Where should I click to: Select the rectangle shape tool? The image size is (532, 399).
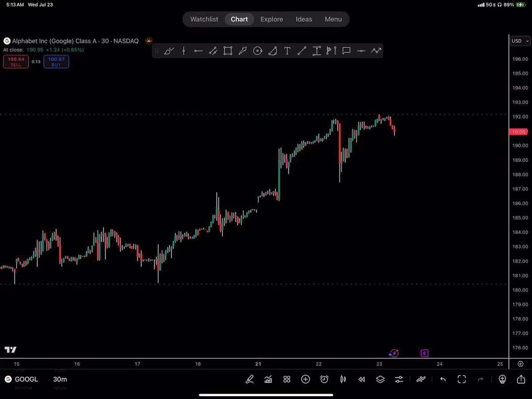pos(228,51)
